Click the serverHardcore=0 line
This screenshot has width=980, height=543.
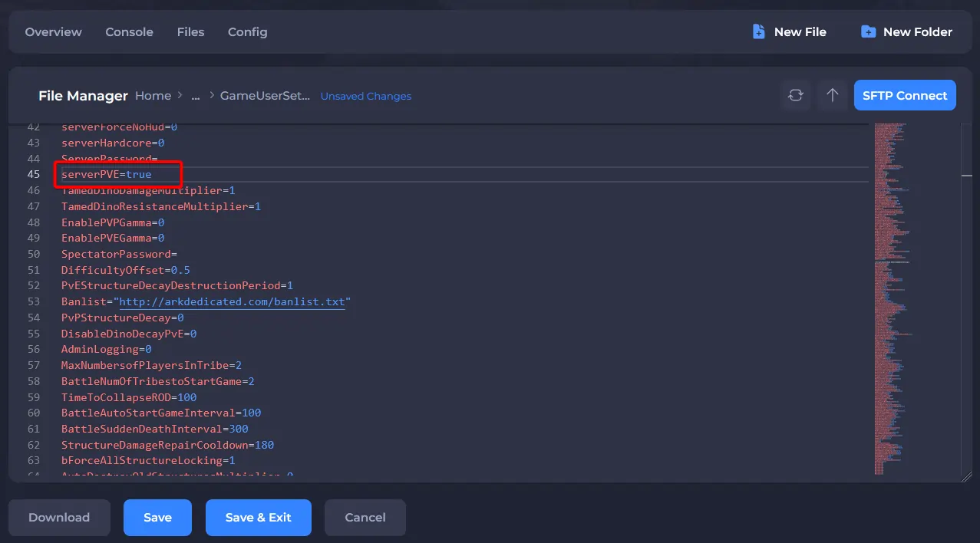113,143
